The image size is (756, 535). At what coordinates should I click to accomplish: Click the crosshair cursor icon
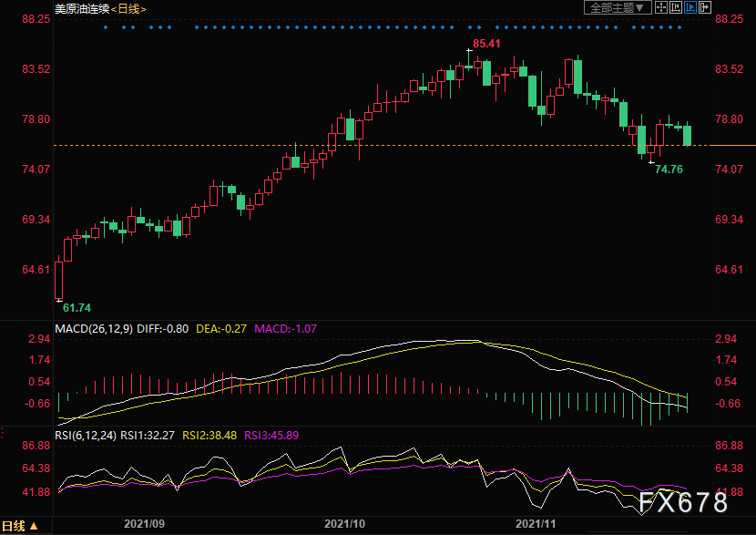click(661, 7)
